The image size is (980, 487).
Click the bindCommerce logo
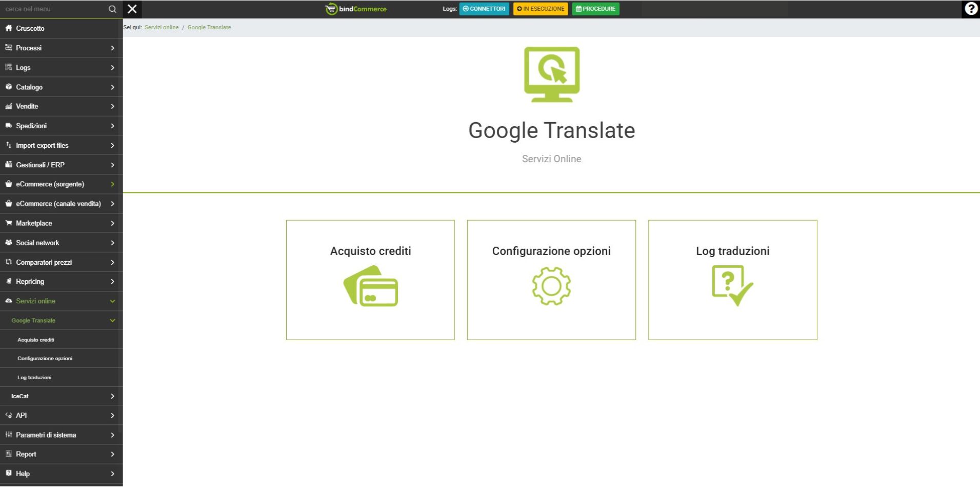pos(356,9)
